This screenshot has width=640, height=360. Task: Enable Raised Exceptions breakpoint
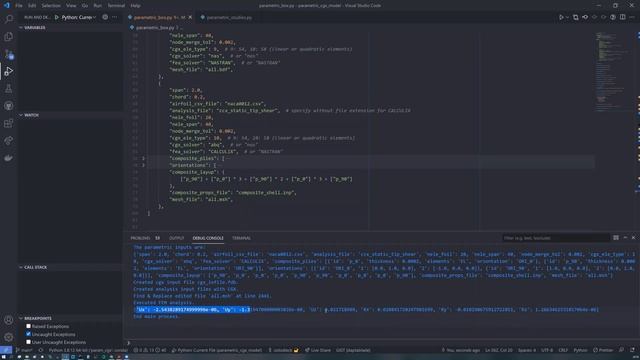(28, 326)
